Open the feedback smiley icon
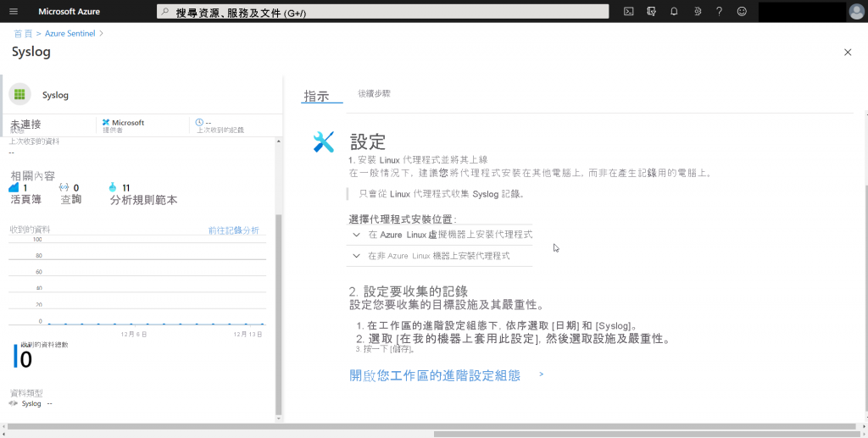Image resolution: width=868 pixels, height=438 pixels. pyautogui.click(x=742, y=11)
